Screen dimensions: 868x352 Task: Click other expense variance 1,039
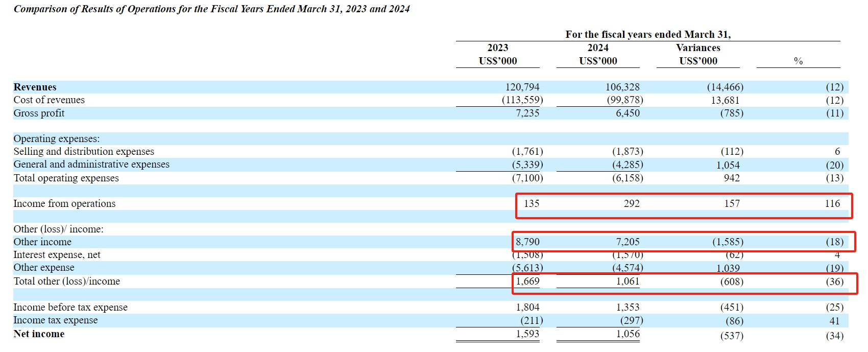728,268
